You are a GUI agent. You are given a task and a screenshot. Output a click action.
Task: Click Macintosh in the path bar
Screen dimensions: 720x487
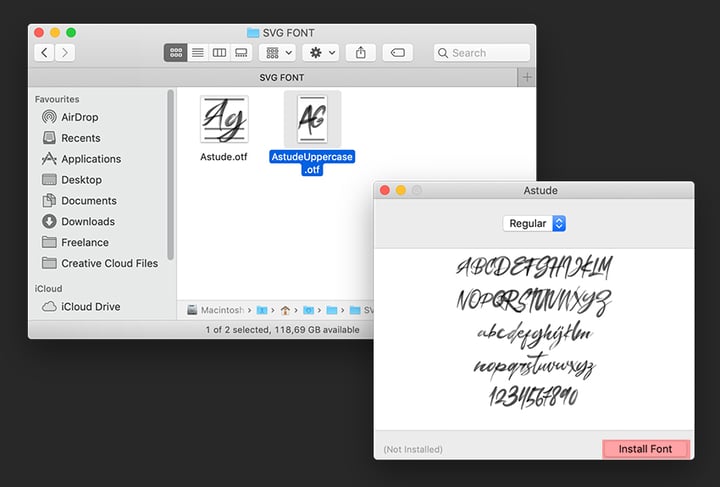click(x=222, y=310)
